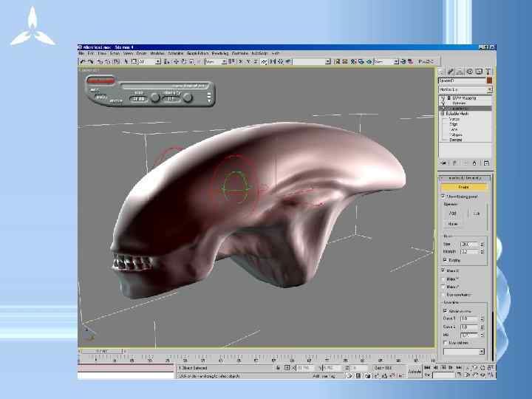Click Play Animation button
The image size is (532, 399).
(x=443, y=367)
